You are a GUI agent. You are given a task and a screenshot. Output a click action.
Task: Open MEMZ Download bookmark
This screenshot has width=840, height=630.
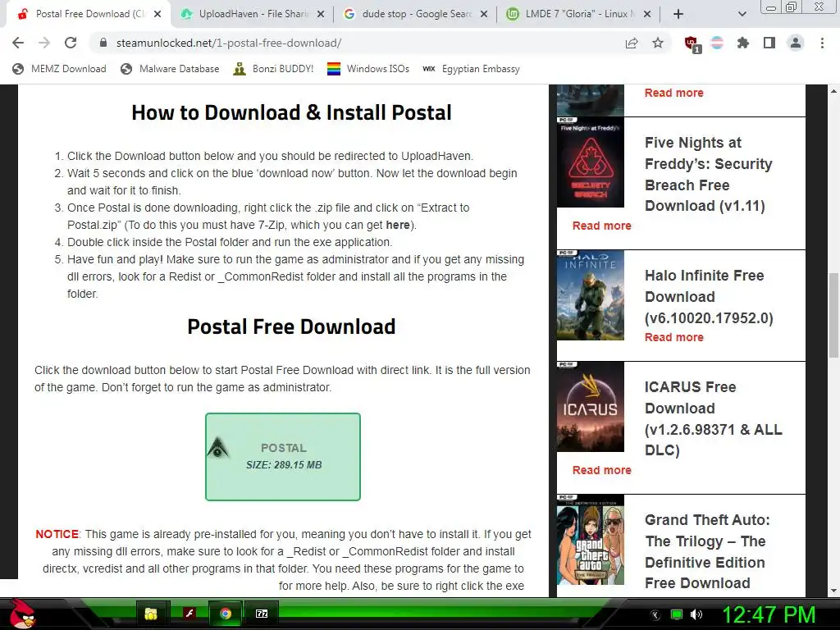(x=59, y=69)
